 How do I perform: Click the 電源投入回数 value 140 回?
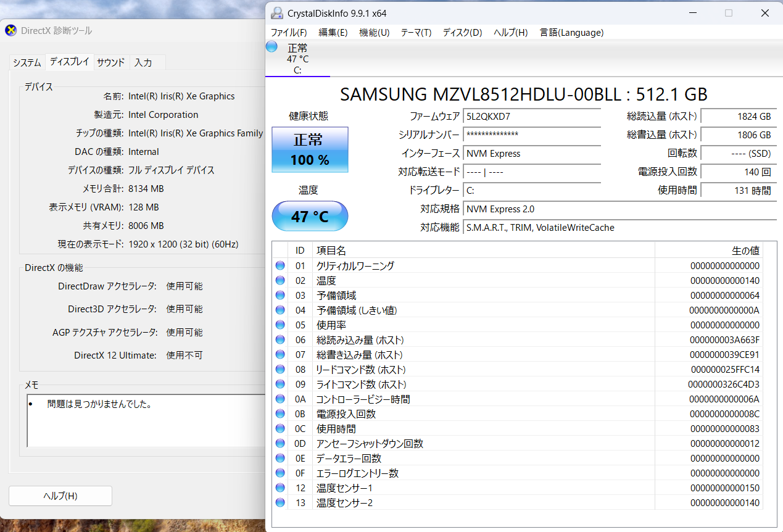tap(739, 172)
